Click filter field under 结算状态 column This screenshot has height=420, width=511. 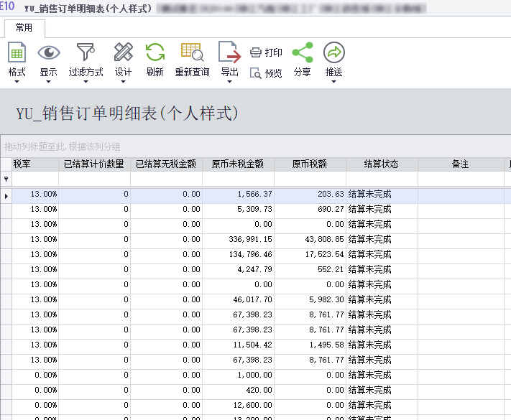(x=382, y=179)
